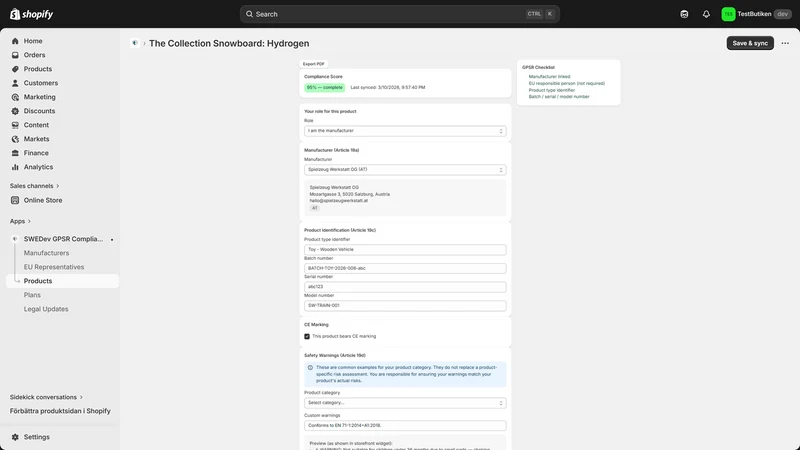
Task: Click the dev badge in top bar
Action: [782, 14]
